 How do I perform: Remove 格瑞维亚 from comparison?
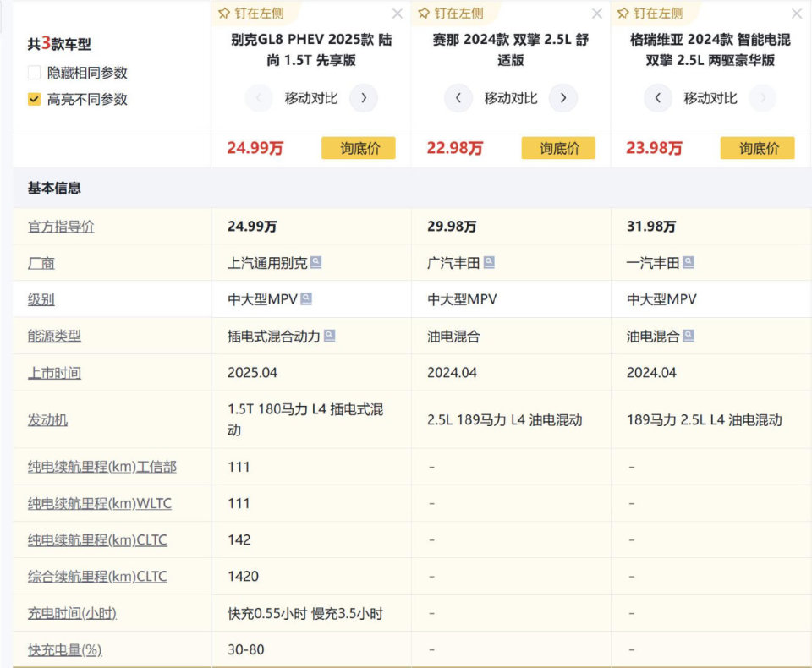pyautogui.click(x=797, y=14)
